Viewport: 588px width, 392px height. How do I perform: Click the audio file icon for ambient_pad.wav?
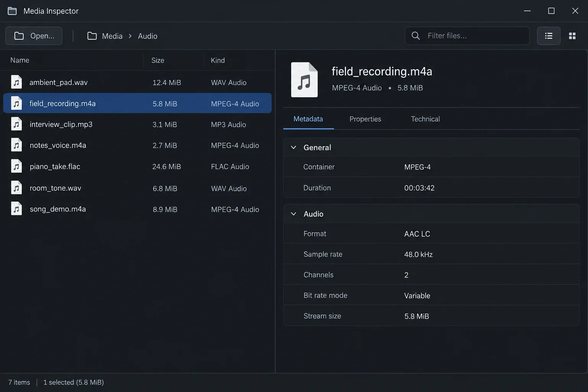pyautogui.click(x=16, y=82)
